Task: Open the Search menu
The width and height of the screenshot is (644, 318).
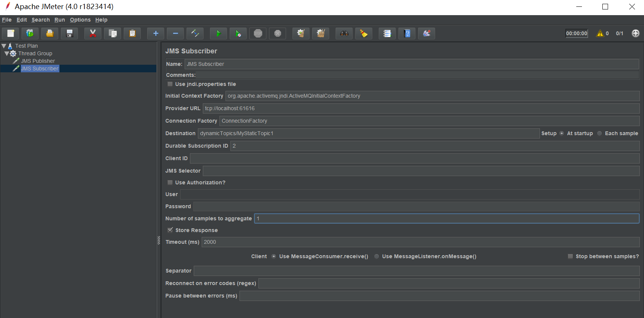Action: (x=40, y=20)
